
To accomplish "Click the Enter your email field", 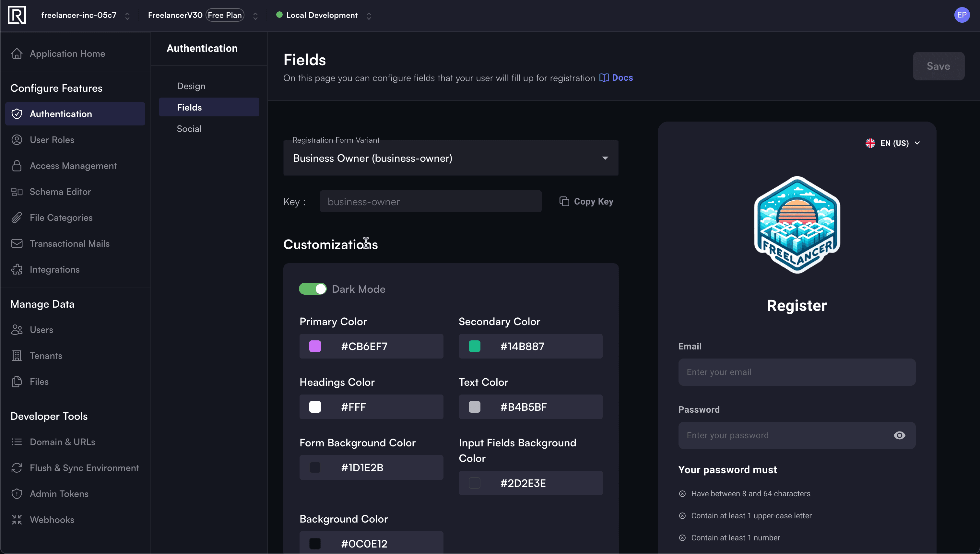I will (x=797, y=372).
